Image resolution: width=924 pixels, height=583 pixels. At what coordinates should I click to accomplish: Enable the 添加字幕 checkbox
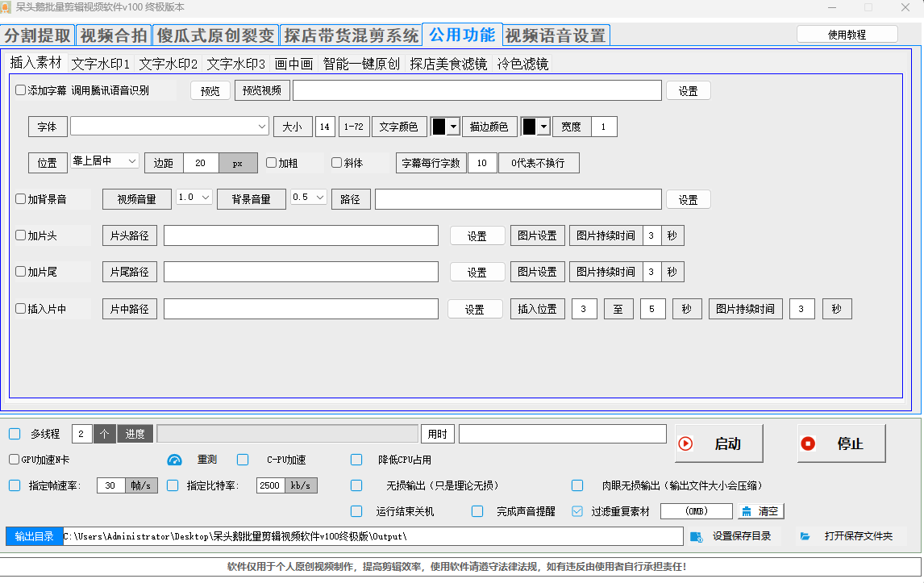click(21, 90)
